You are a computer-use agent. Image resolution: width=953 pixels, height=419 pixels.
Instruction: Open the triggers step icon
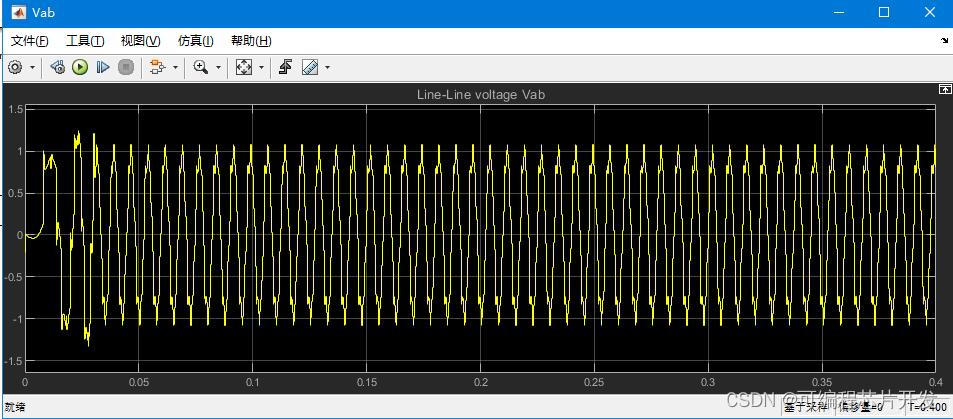(x=286, y=67)
